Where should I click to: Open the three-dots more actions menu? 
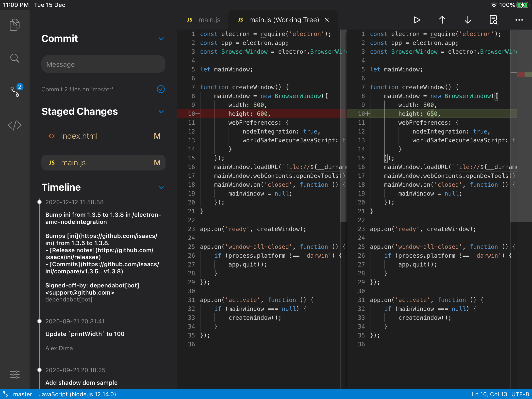click(519, 20)
